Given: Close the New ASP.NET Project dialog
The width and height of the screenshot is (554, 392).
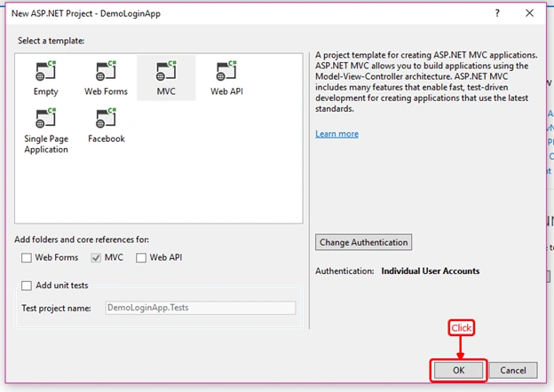Looking at the screenshot, I should (529, 13).
